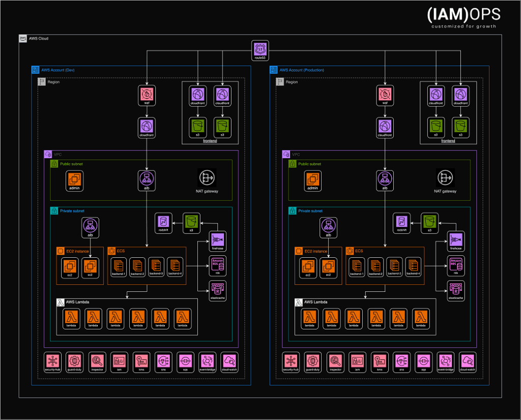Image resolution: width=521 pixels, height=420 pixels.
Task: Select the cloud-watch icon in Production account
Action: pos(468,361)
